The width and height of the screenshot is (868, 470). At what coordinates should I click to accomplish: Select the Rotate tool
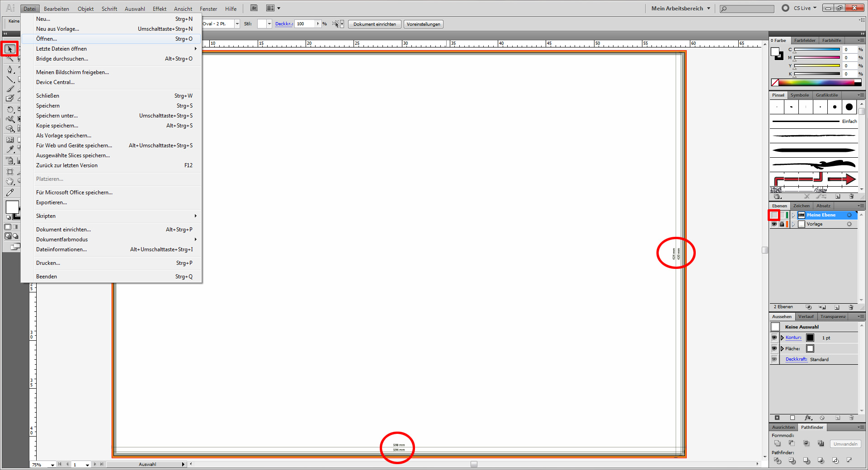pyautogui.click(x=10, y=110)
